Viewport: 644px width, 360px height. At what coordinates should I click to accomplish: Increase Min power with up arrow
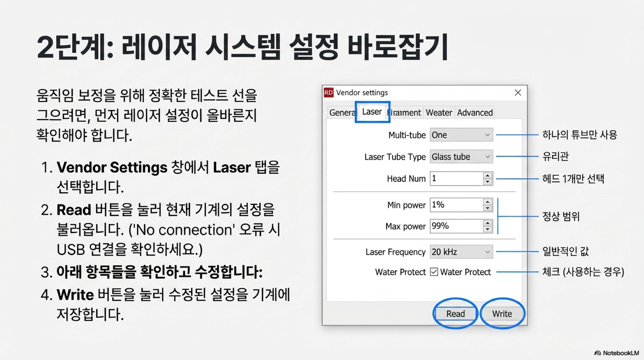488,202
